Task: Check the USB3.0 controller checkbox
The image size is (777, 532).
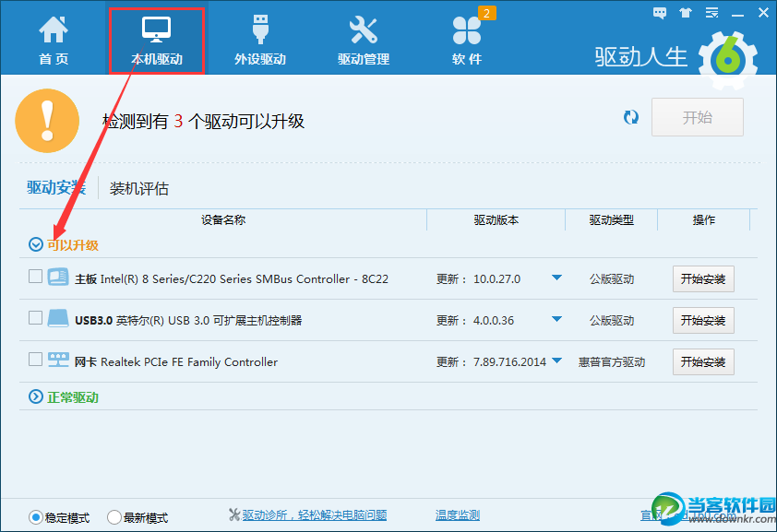Action: 35,317
